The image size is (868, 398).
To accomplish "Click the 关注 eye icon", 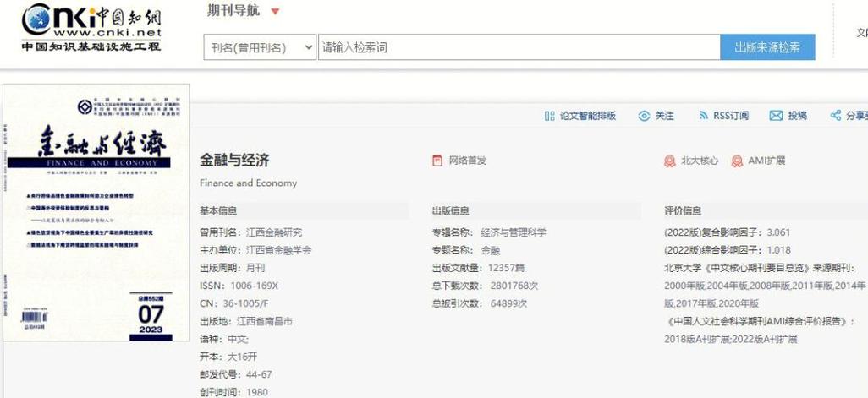I will click(x=644, y=116).
